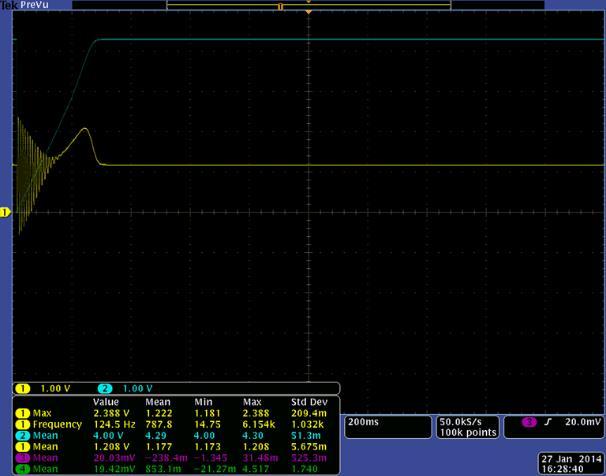Click the 1.208 V value for channel 1 Mean
606x476 pixels.
pyautogui.click(x=111, y=447)
